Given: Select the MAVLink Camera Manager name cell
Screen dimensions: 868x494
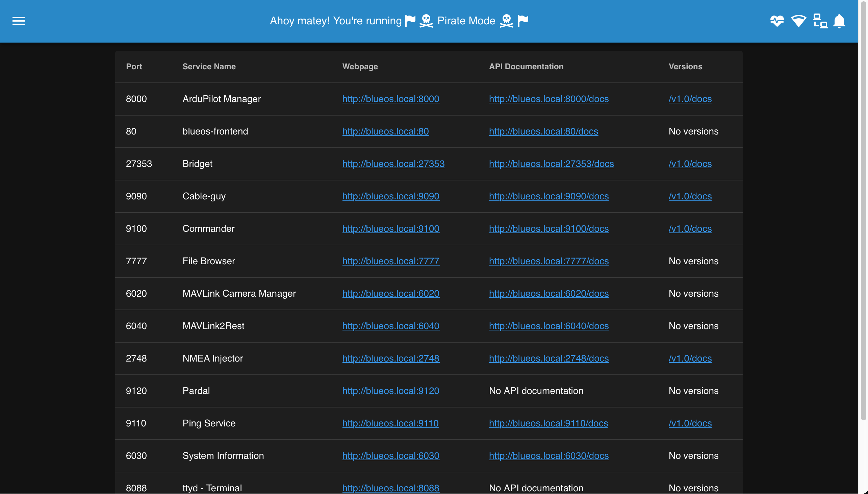Looking at the screenshot, I should click(239, 294).
